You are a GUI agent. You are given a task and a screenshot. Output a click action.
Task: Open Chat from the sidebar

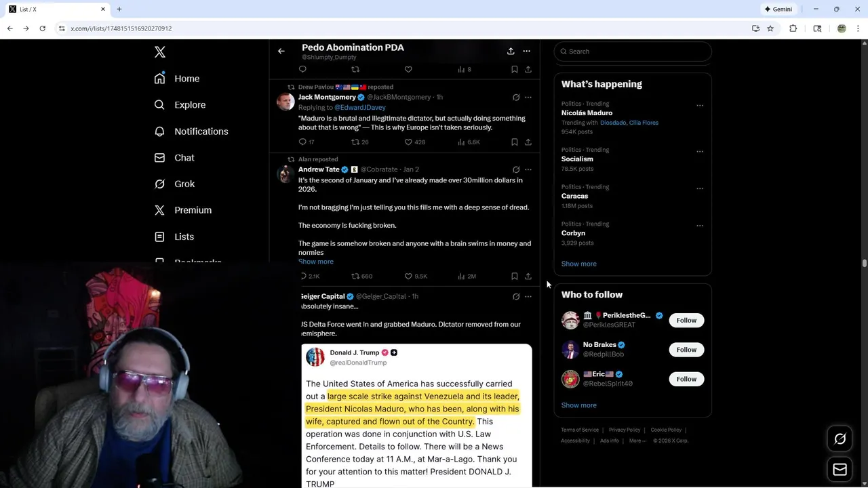(x=174, y=158)
